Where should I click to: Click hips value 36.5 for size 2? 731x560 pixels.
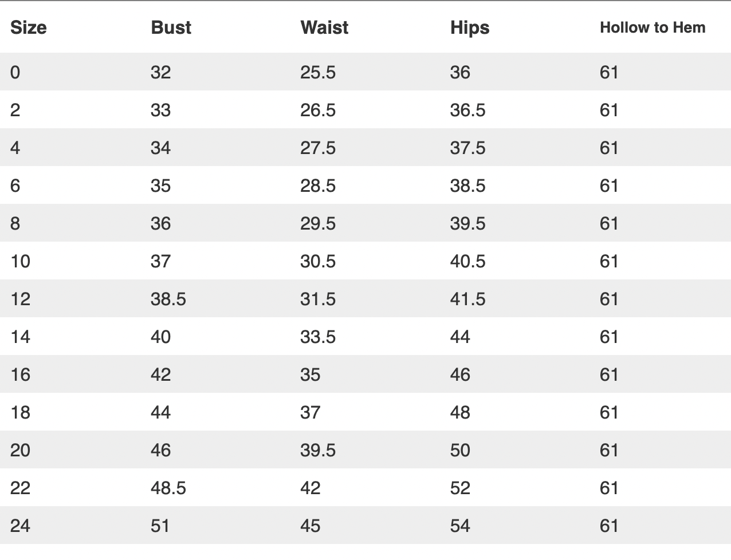click(467, 110)
